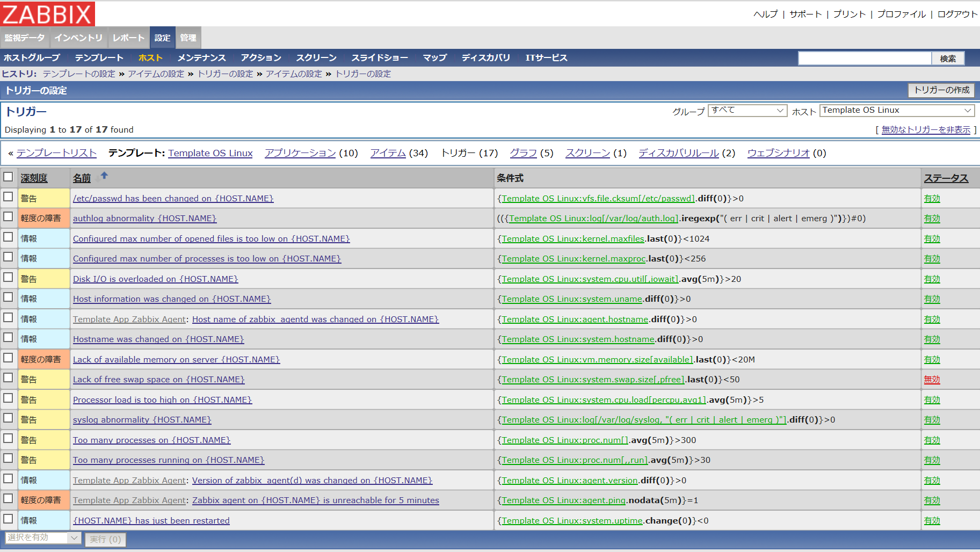Open the ディスカバリルール (2) link
Viewport: 980px width, 552px height.
(679, 153)
